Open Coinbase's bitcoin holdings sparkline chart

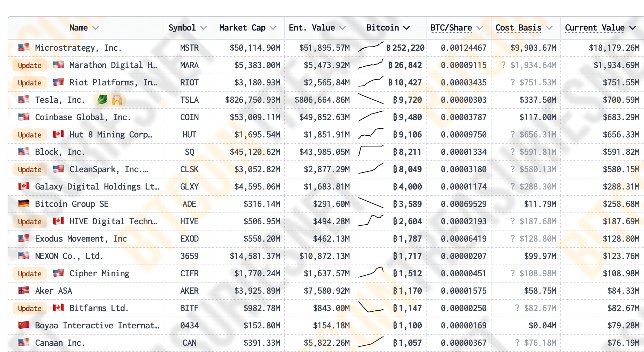coord(371,116)
